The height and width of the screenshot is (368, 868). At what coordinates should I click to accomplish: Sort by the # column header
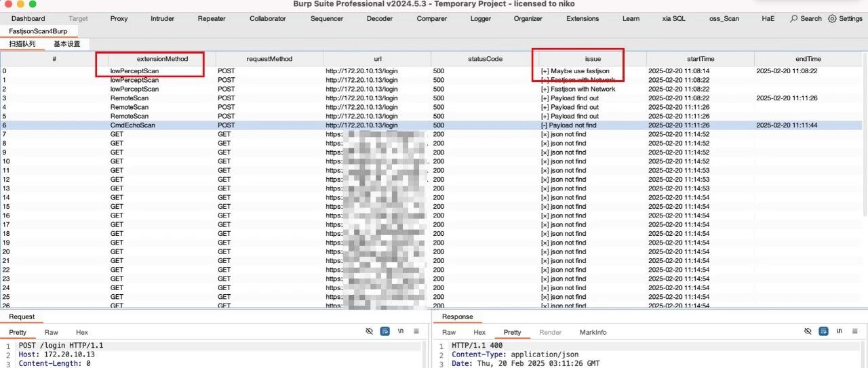tap(54, 59)
